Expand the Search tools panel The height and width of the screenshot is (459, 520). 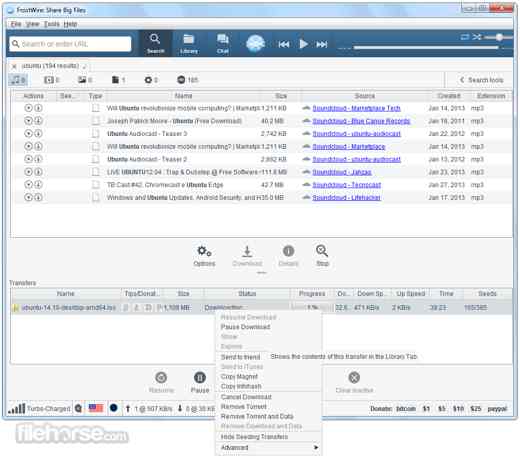pyautogui.click(x=481, y=80)
